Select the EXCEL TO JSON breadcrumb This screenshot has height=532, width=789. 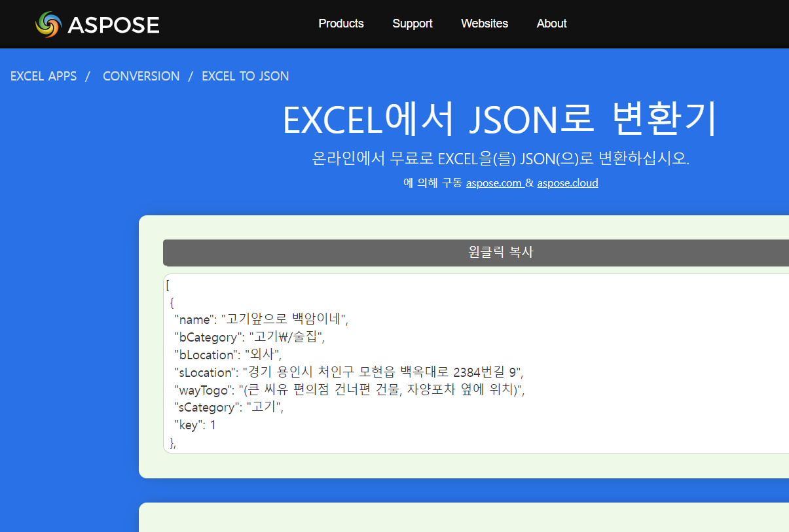(246, 76)
